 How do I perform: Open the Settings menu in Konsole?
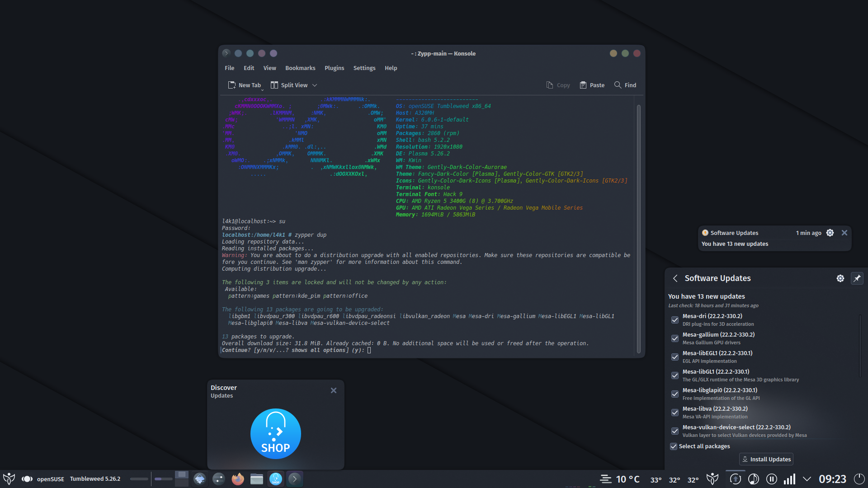click(x=364, y=68)
